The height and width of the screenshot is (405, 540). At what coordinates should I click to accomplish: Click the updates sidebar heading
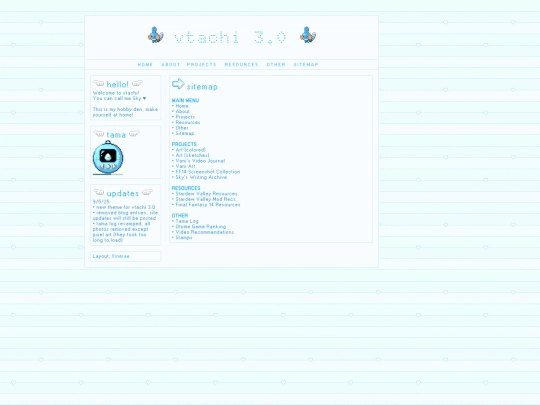123,194
